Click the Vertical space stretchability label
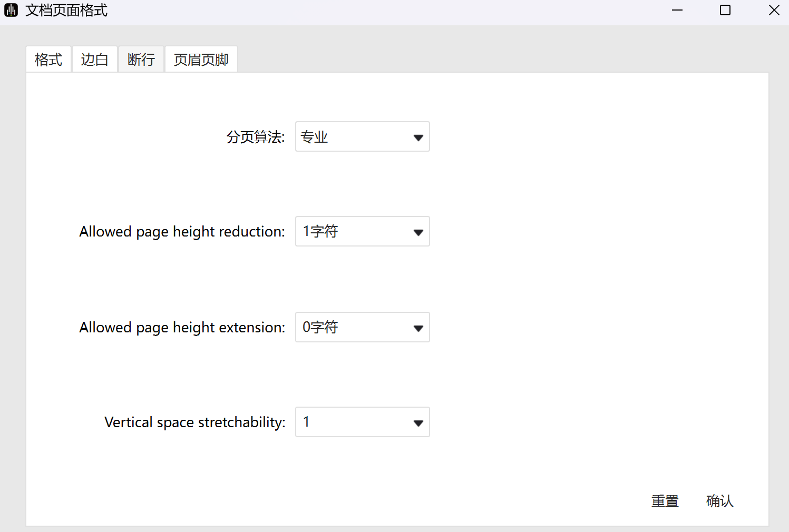789x532 pixels. [194, 422]
